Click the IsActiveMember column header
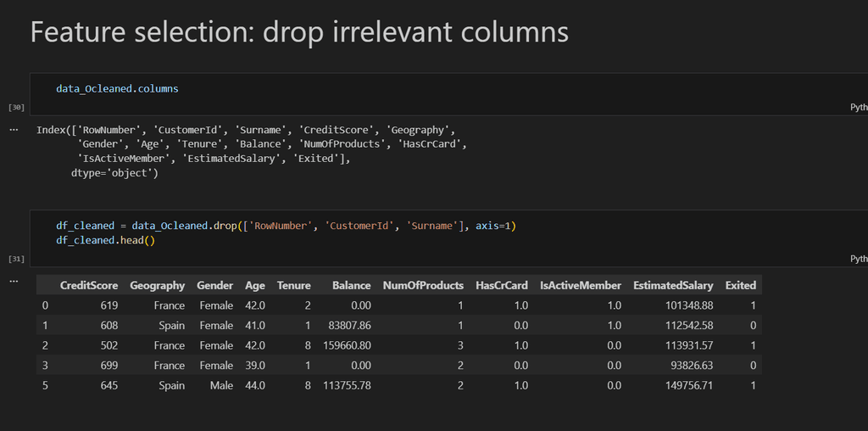 (580, 285)
